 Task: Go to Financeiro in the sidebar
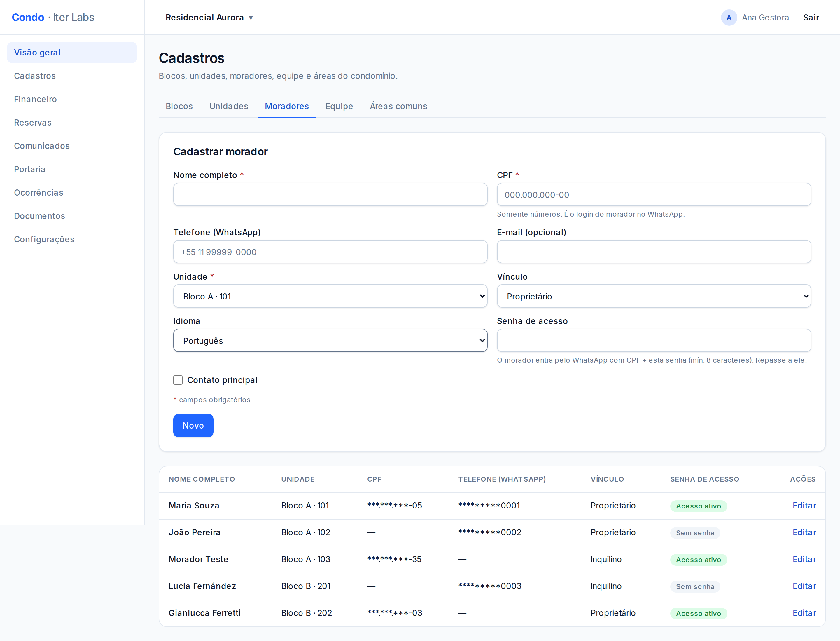click(36, 99)
